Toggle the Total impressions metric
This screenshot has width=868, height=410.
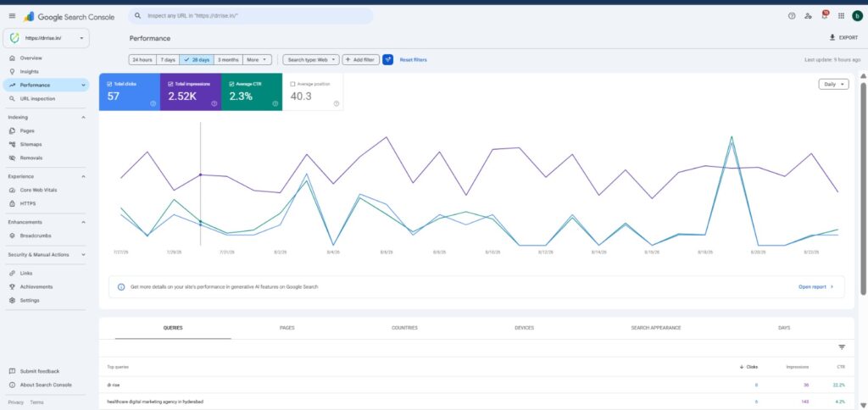(x=170, y=84)
